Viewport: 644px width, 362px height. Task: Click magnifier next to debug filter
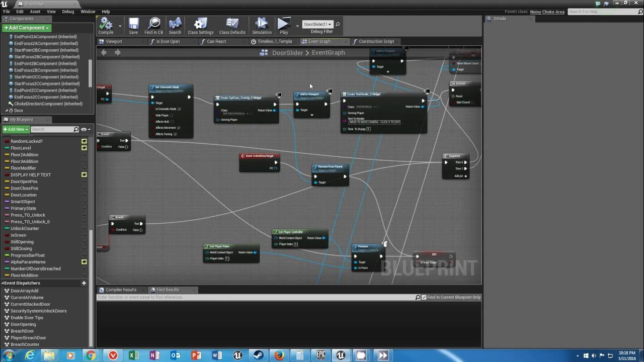338,24
